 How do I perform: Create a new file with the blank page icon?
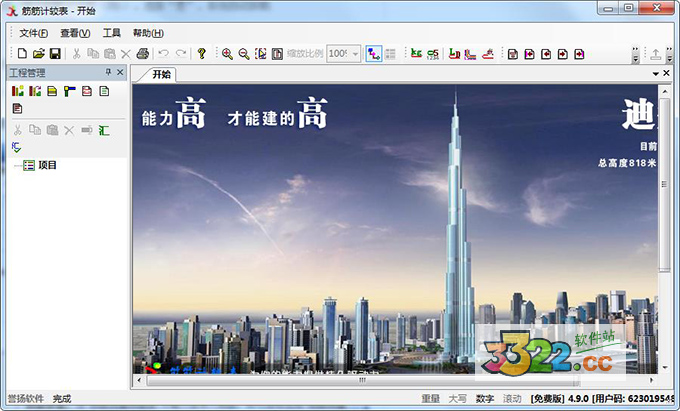pyautogui.click(x=22, y=53)
